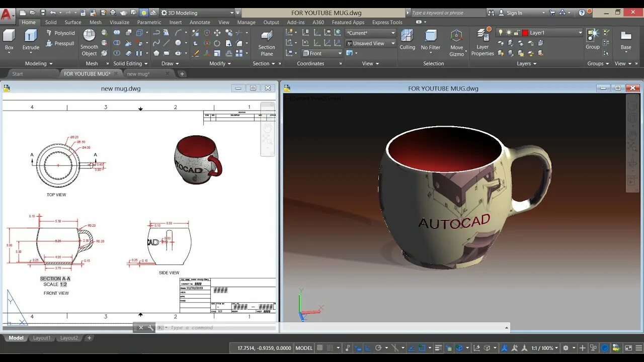644x362 pixels.
Task: Open the Front UCS dropdown
Action: point(322,53)
